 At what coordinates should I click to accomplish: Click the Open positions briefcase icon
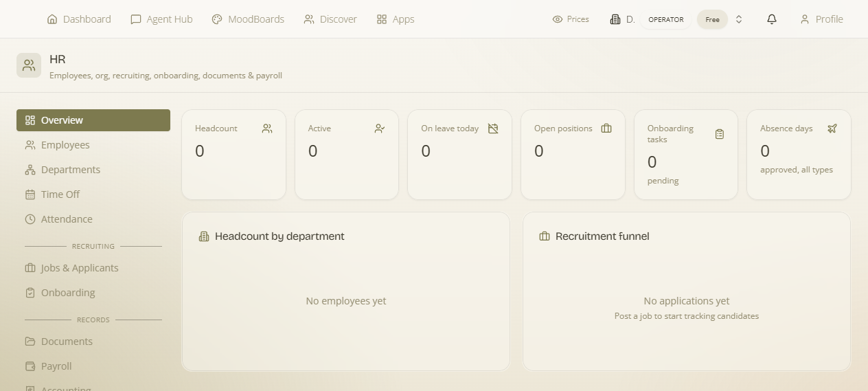(606, 129)
